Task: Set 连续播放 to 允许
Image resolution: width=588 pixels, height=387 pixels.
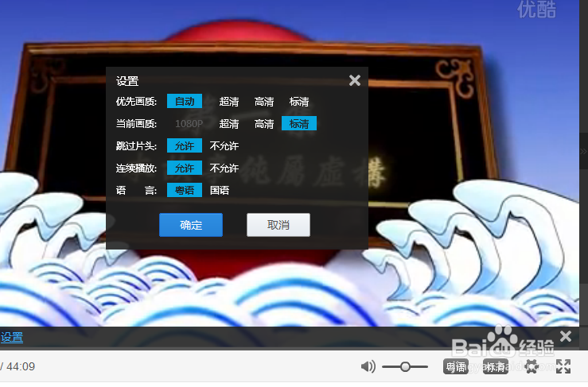Action: (185, 168)
